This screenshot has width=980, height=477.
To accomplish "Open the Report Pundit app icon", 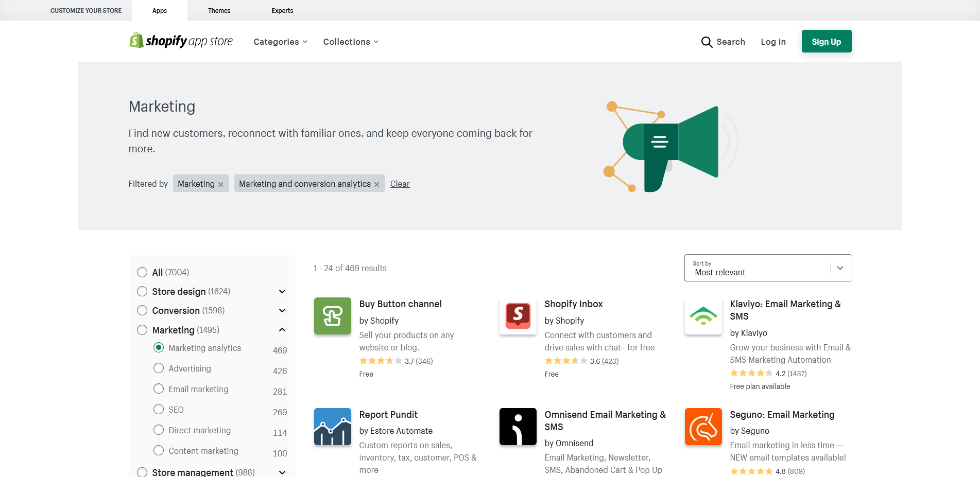I will 333,427.
